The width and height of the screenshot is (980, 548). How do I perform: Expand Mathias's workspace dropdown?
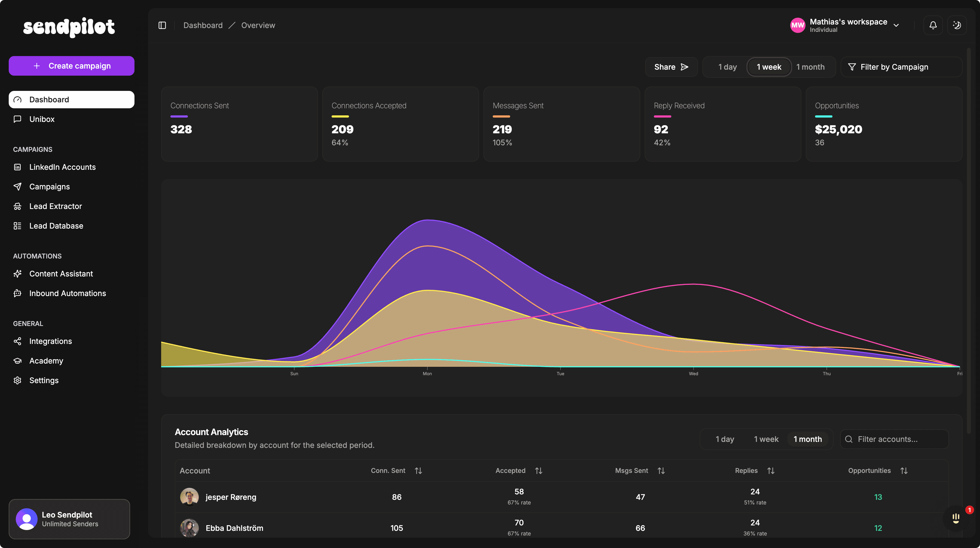896,25
